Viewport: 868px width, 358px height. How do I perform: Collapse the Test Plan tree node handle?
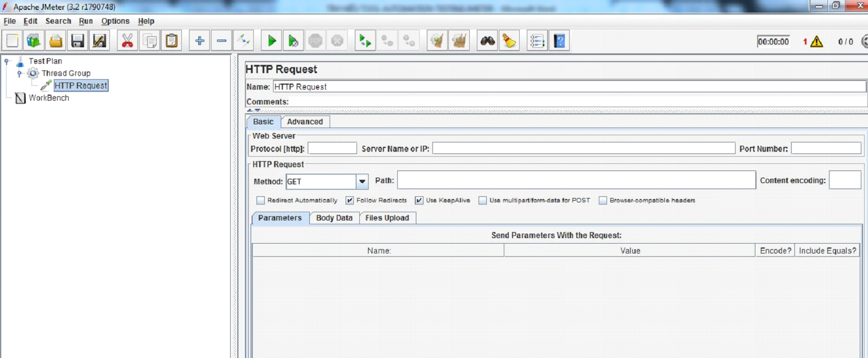coord(7,61)
